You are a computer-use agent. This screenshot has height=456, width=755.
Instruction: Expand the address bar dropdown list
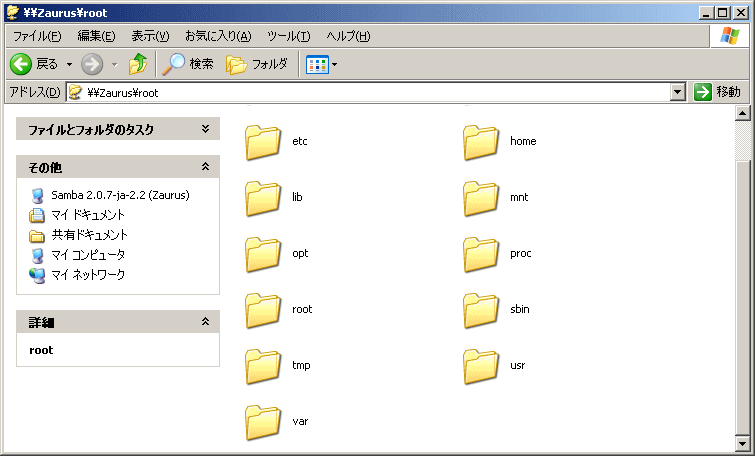point(677,92)
